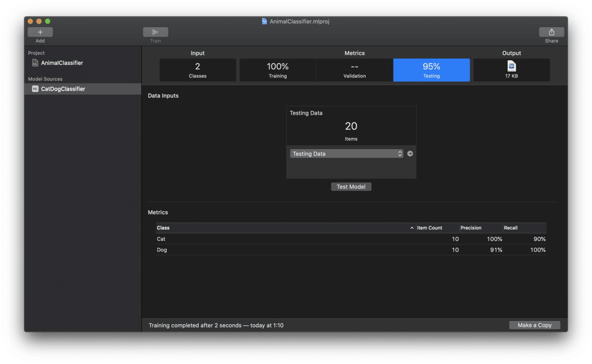Select the Dog row
Image resolution: width=592 pixels, height=364 pixels.
(351, 250)
